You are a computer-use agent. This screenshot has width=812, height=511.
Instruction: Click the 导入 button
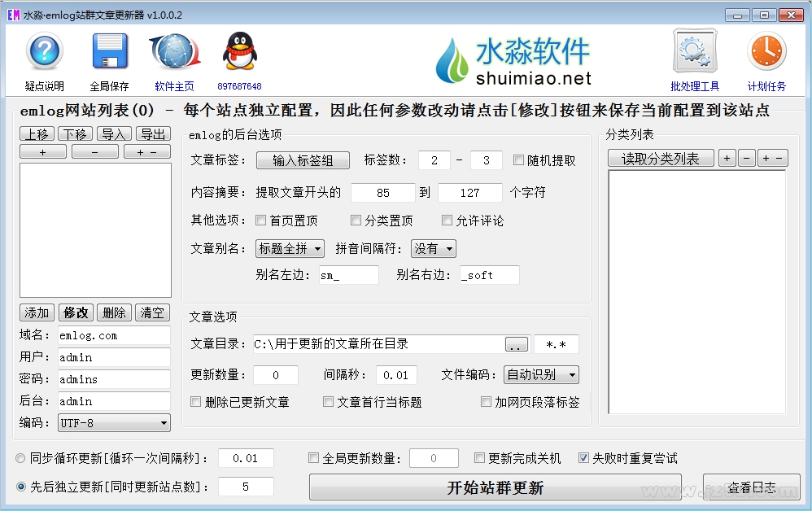click(x=114, y=134)
